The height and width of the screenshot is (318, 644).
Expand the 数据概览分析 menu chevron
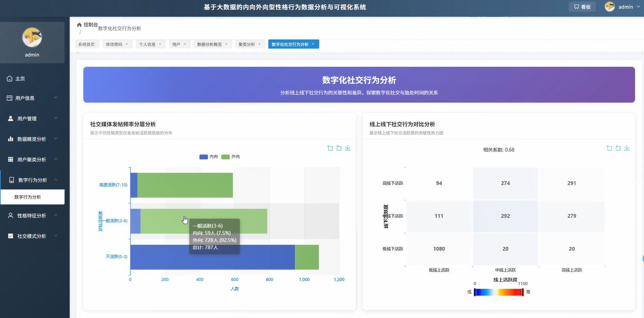tap(56, 139)
